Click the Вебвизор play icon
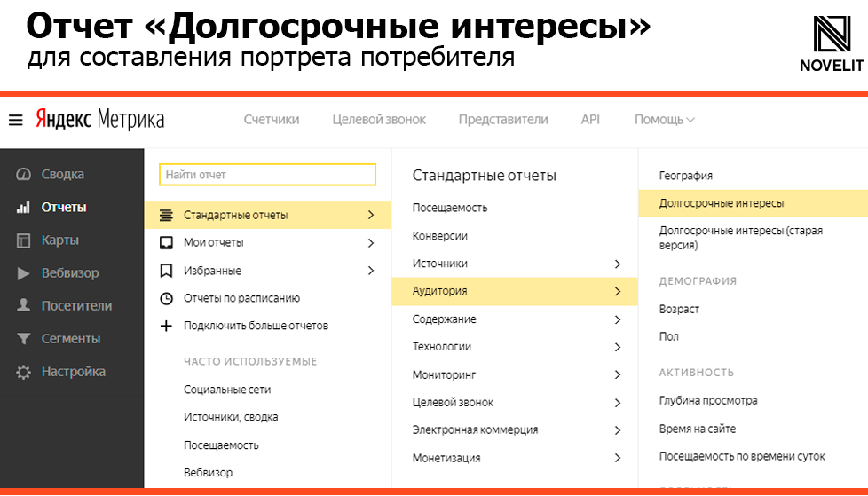This screenshot has height=496, width=868. (23, 273)
